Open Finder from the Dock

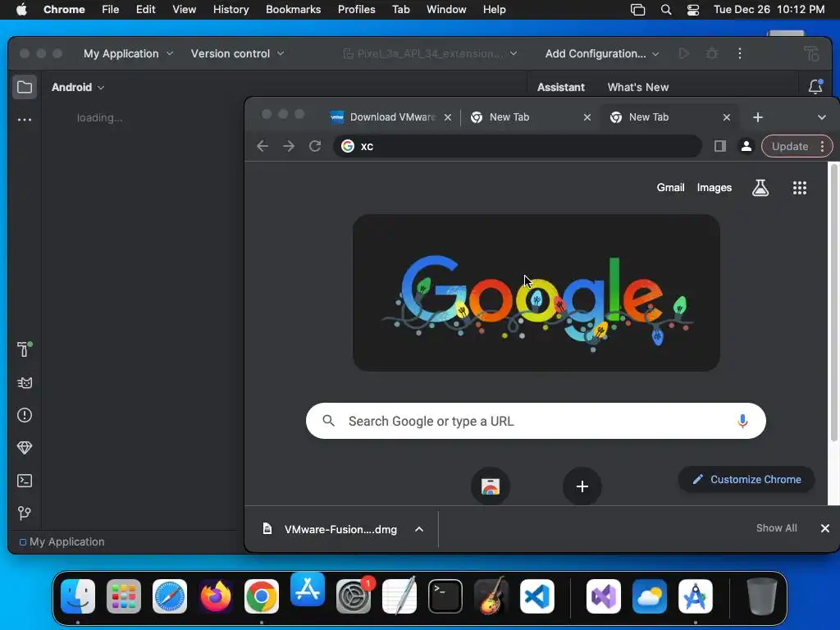[78, 596]
